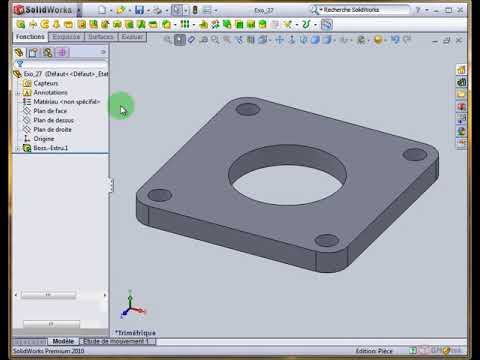This screenshot has height=360, width=480.
Task: Select Plan de dessus in the tree
Action: [x=48, y=120]
